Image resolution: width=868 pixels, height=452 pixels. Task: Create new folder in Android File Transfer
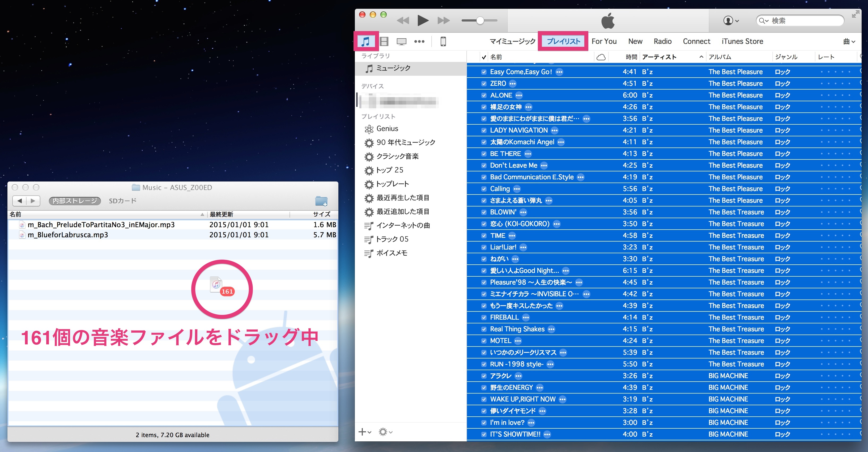point(321,201)
